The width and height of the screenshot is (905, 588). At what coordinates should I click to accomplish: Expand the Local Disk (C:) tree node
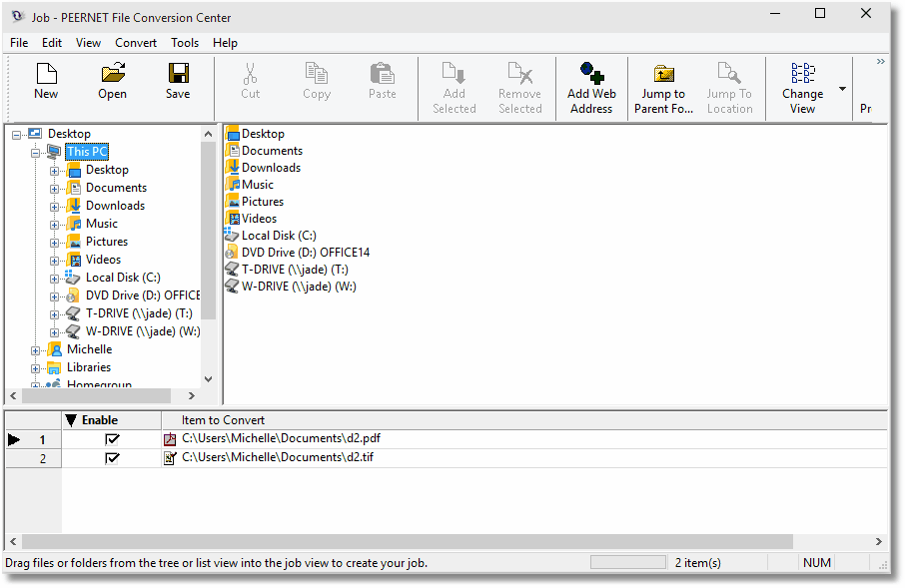tap(54, 279)
